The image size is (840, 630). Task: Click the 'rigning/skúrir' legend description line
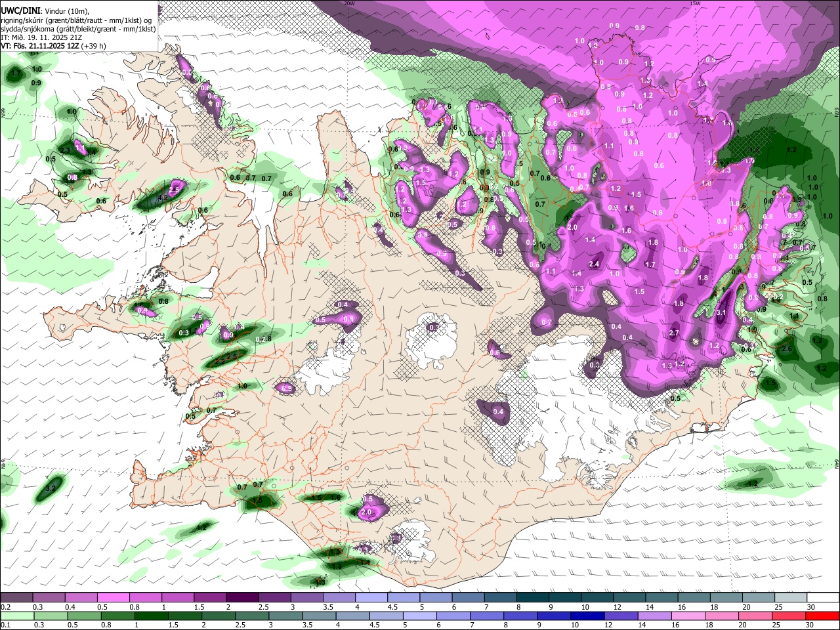tap(76, 19)
